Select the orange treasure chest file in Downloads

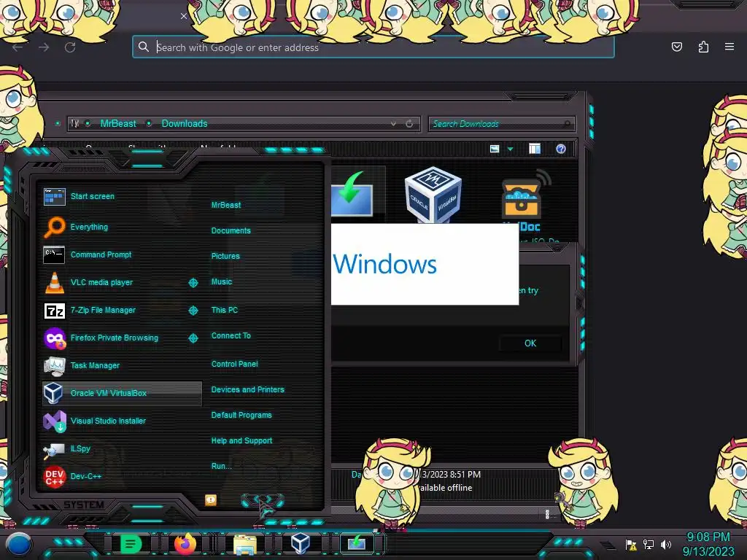click(x=523, y=198)
